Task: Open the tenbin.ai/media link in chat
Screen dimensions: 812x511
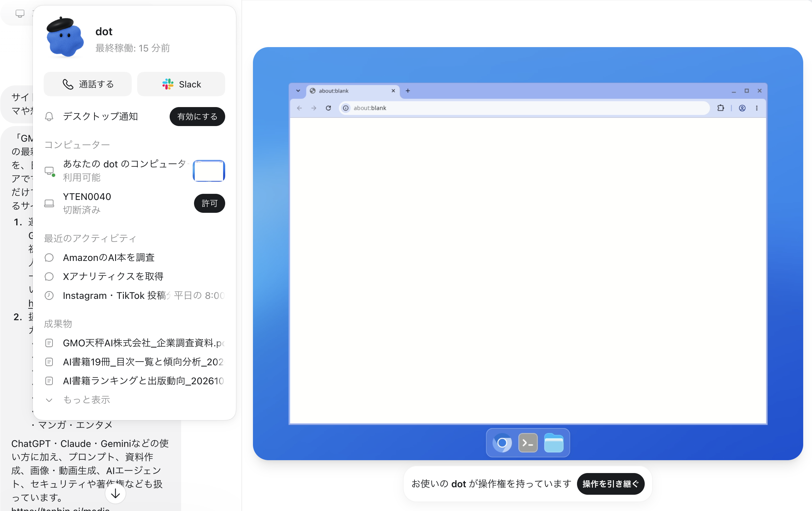Action: 60,508
